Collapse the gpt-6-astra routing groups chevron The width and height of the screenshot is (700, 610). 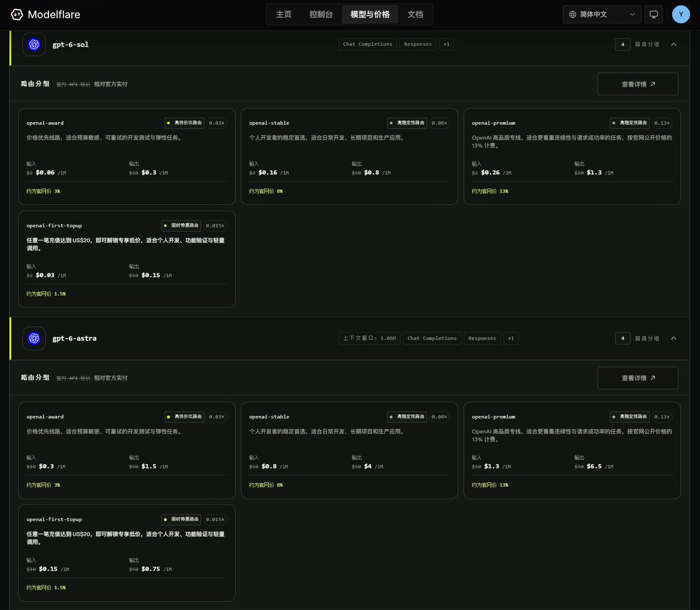674,338
